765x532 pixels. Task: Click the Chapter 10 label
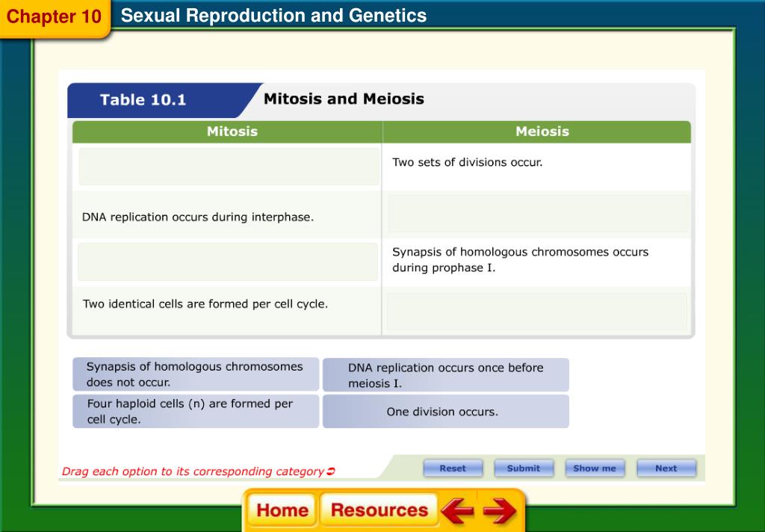point(54,16)
